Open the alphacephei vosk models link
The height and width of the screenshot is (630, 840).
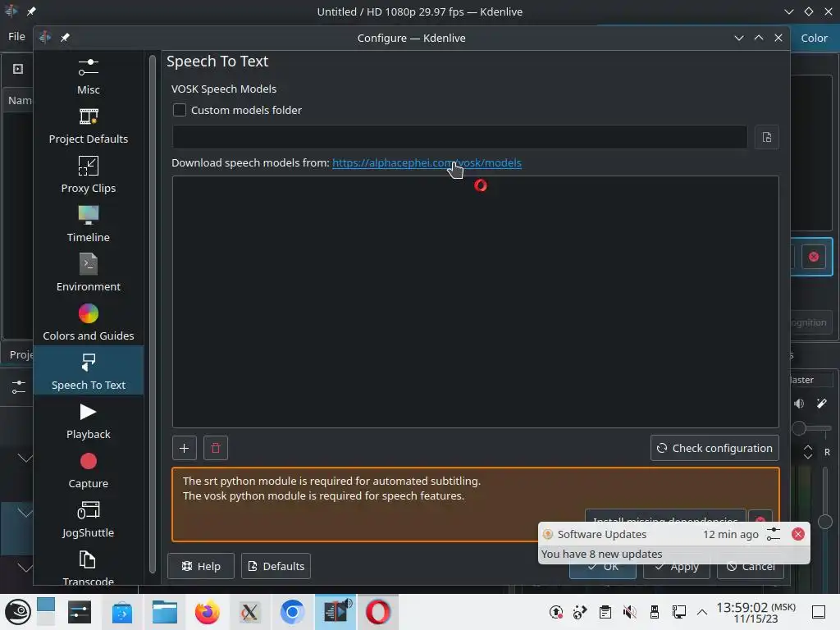tap(427, 162)
